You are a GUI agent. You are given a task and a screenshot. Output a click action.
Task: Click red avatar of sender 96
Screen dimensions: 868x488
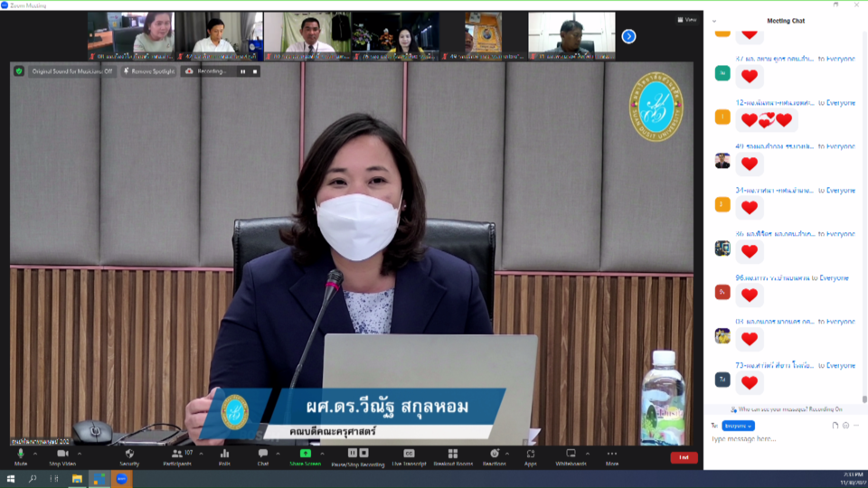point(722,292)
